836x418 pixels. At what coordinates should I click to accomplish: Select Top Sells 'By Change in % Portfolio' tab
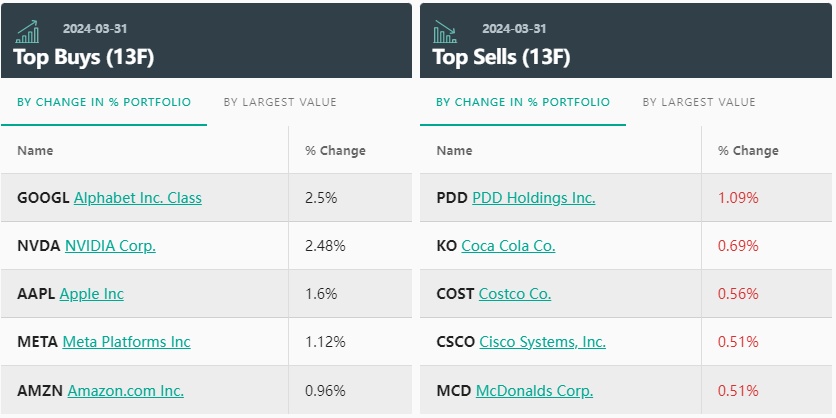[523, 102]
